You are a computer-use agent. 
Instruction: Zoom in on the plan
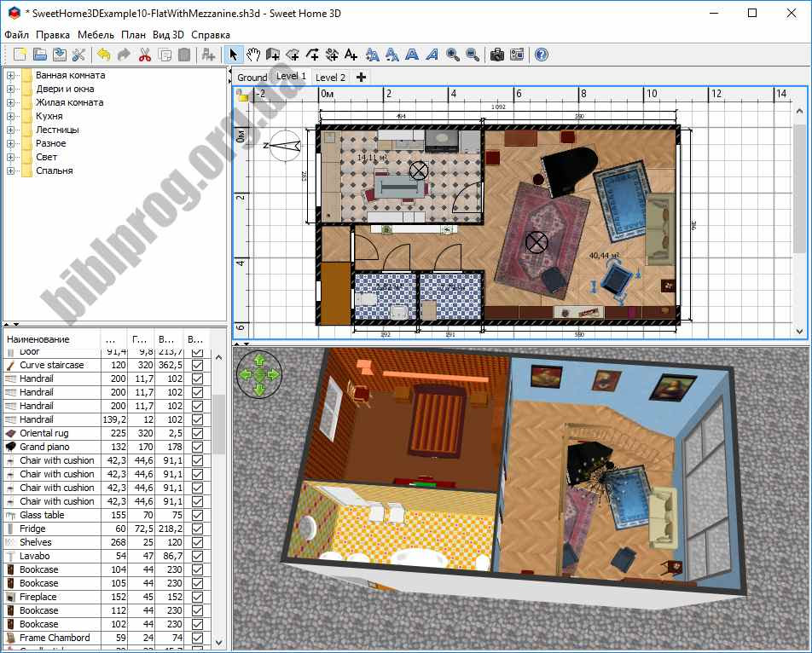pyautogui.click(x=453, y=55)
